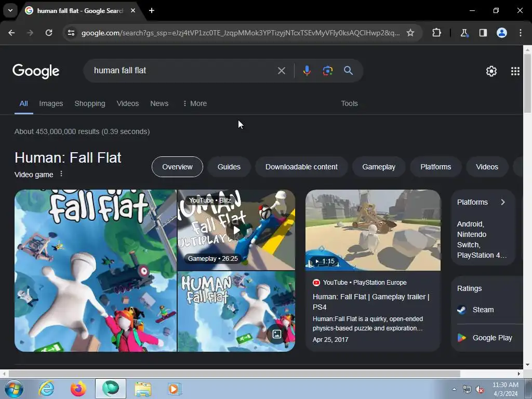
Task: Open a new tab with plus button
Action: point(152,10)
